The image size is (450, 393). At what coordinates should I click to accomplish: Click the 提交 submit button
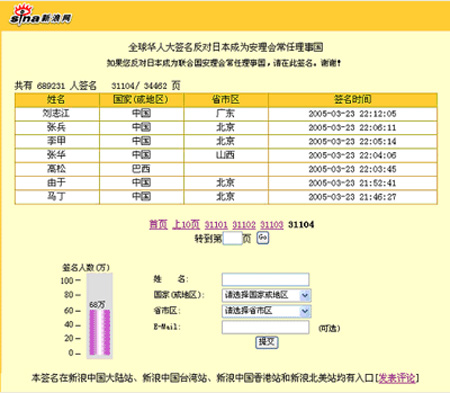pyautogui.click(x=267, y=342)
